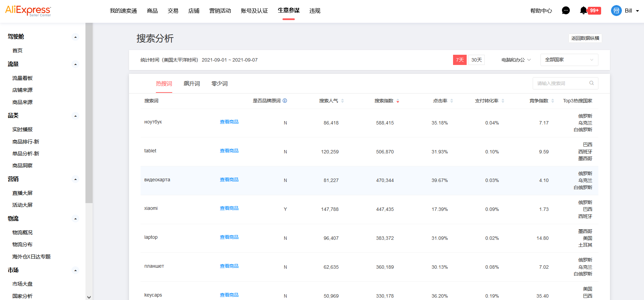Open 物流概况 in the sidebar
Viewport: 644px width, 300px height.
[22, 233]
